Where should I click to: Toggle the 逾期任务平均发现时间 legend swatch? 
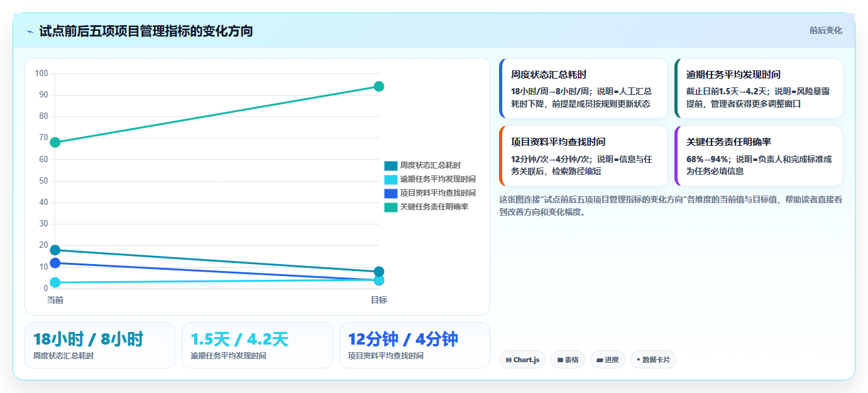coord(391,180)
